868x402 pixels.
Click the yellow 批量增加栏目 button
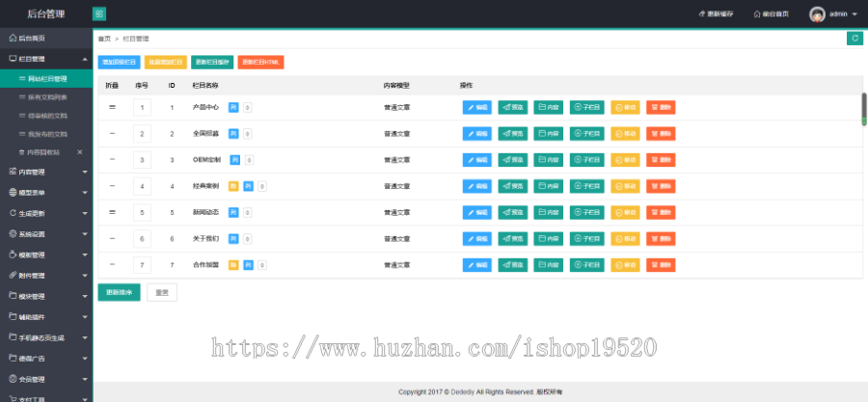point(166,63)
